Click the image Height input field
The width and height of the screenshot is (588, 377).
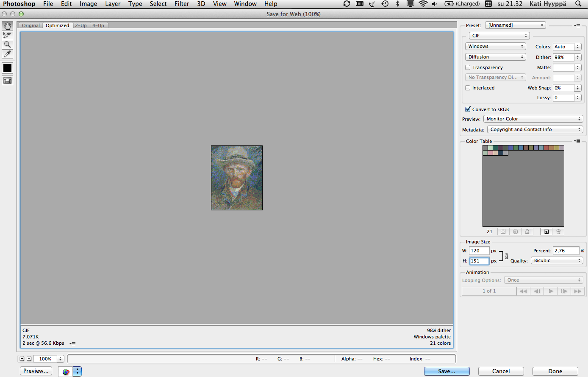point(479,261)
